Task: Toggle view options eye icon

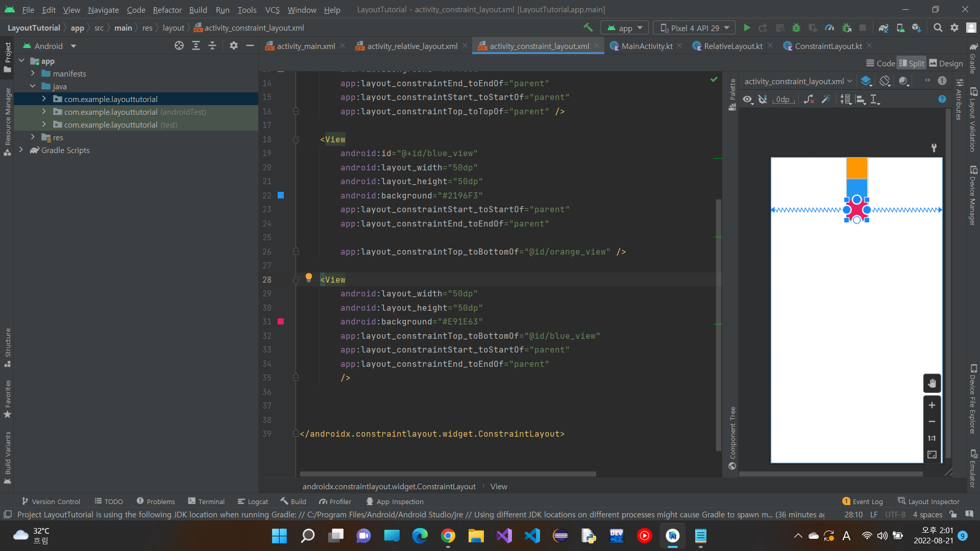Action: pos(748,99)
